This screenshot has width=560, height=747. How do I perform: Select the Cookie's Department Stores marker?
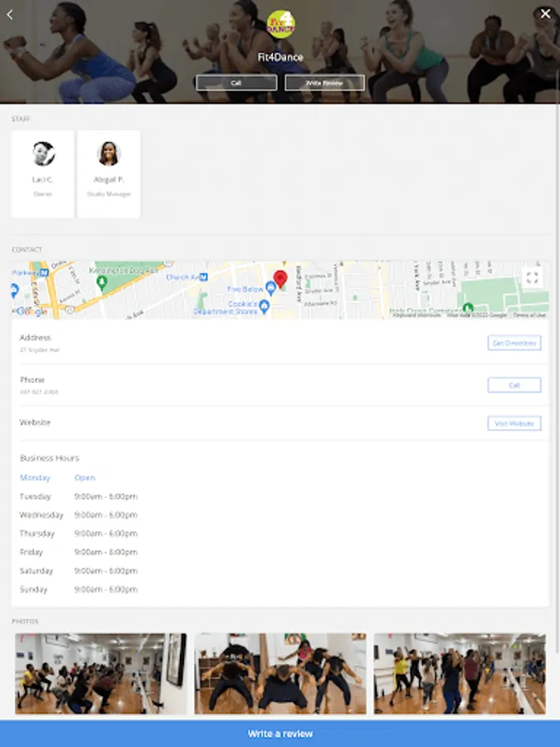pos(265,305)
